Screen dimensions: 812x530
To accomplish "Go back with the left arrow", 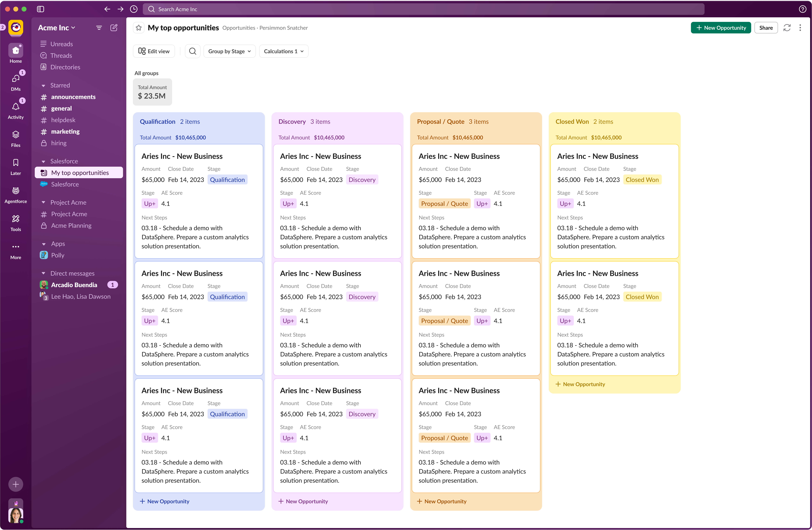I will tap(107, 9).
